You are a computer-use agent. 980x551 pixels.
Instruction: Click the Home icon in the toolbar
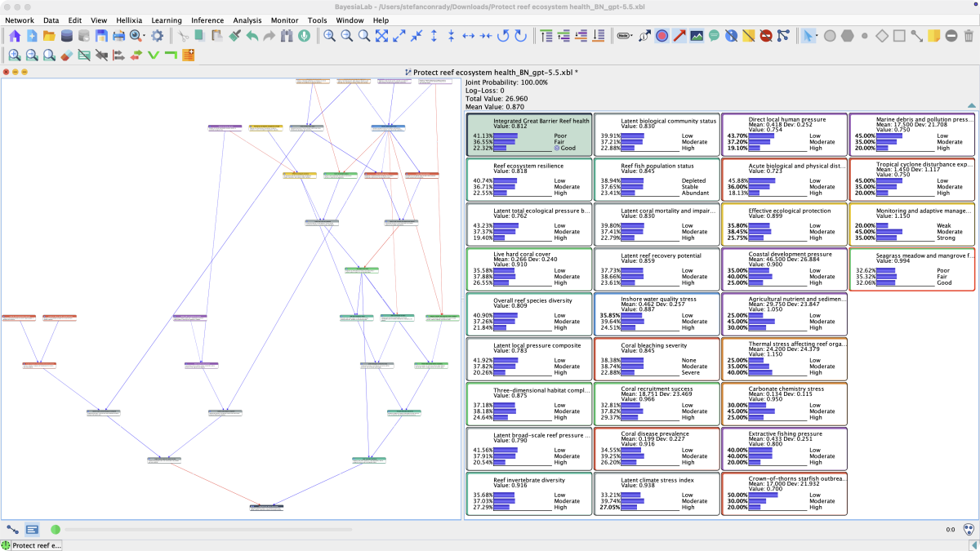tap(14, 36)
